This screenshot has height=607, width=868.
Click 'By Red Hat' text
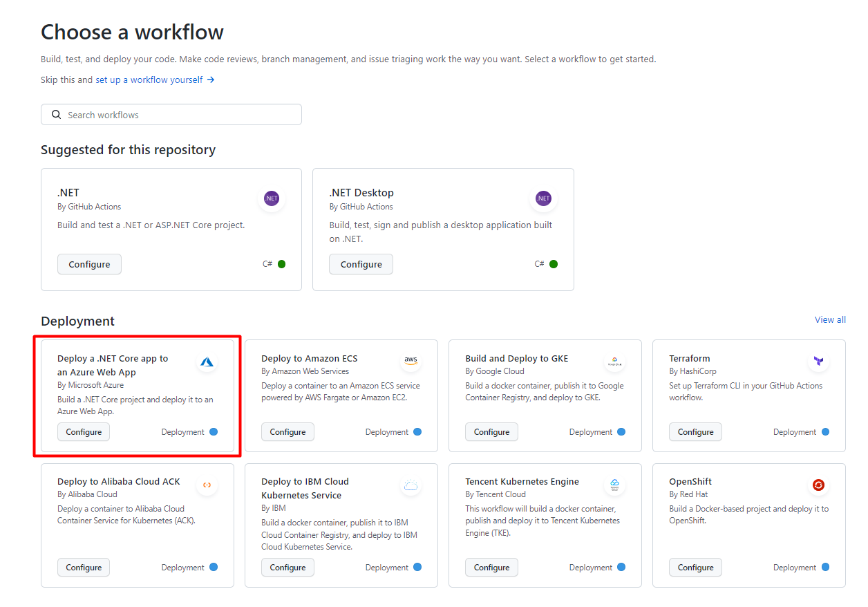point(688,494)
